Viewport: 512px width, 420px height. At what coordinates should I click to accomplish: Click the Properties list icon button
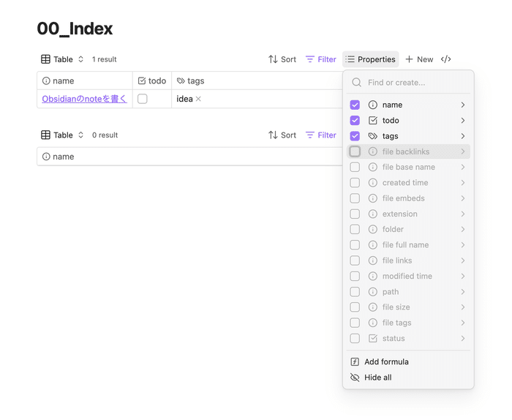pyautogui.click(x=350, y=59)
